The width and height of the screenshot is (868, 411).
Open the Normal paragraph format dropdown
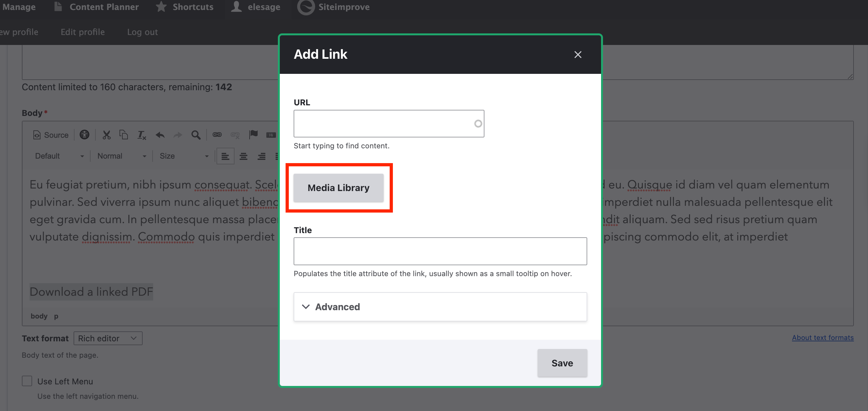click(x=121, y=156)
